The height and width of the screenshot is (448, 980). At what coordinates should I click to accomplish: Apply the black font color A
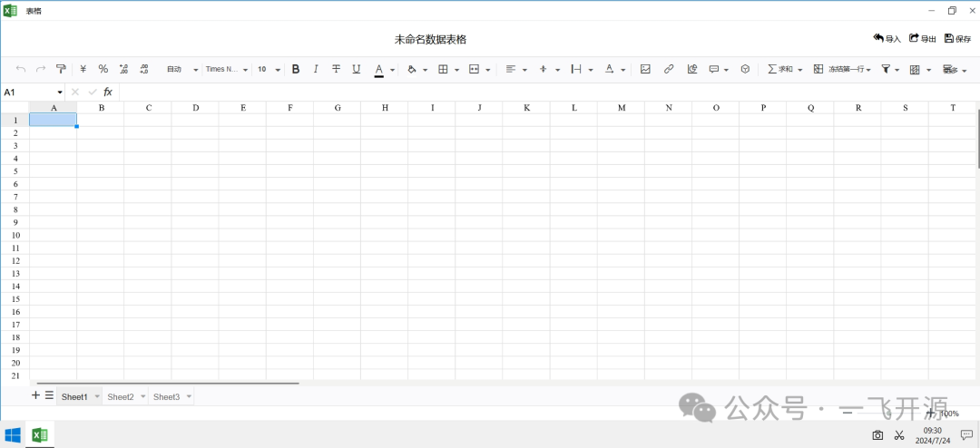click(x=378, y=70)
